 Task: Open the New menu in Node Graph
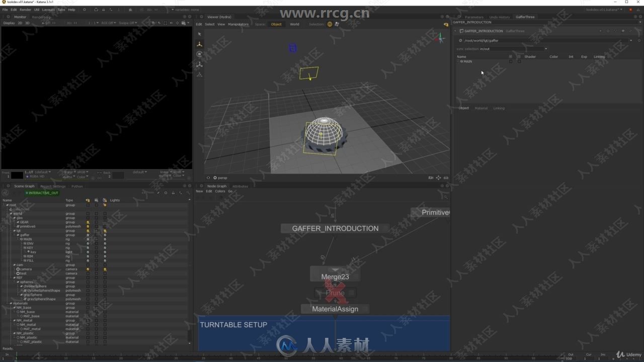(199, 191)
